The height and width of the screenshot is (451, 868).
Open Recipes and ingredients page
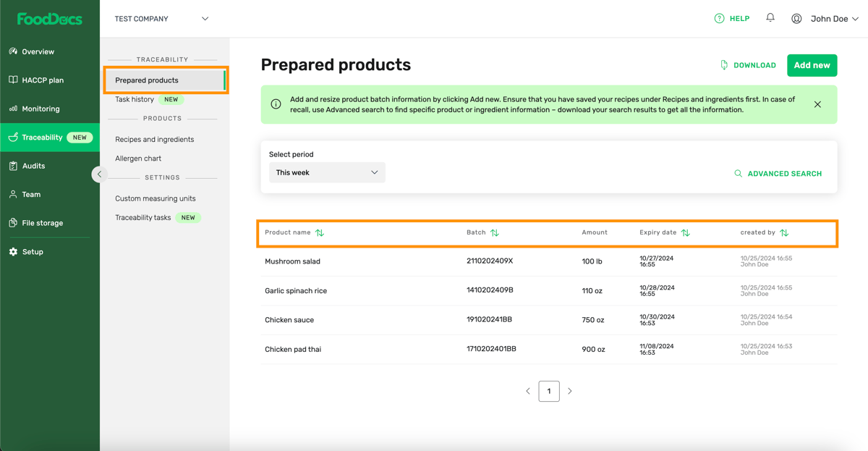click(153, 139)
